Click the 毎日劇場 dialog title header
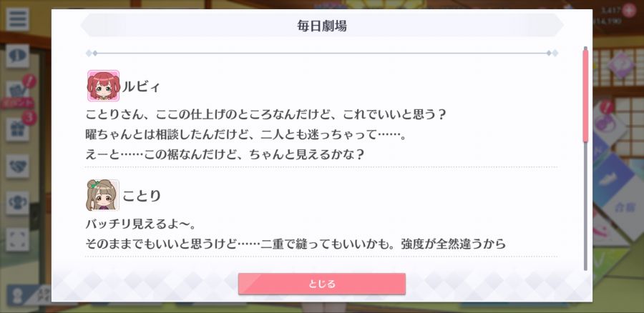Viewport: 644px width, 313px height. pyautogui.click(x=321, y=26)
